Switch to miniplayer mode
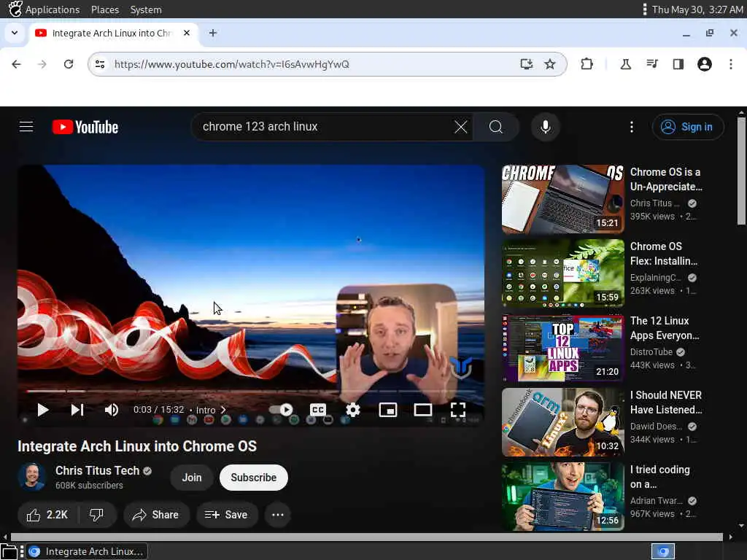The image size is (747, 560). click(388, 410)
